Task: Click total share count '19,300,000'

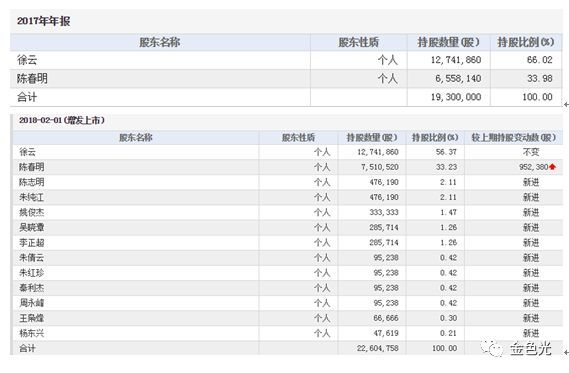Action: pos(456,97)
